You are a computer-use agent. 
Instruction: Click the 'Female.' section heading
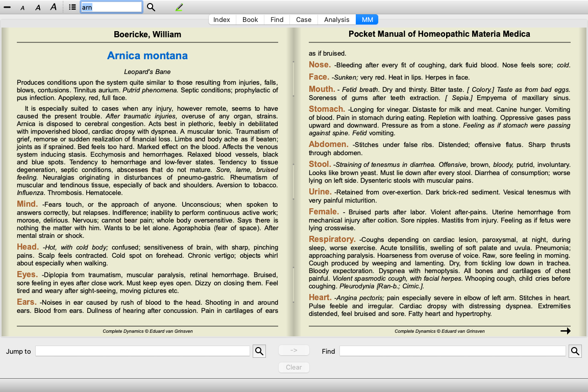(x=324, y=211)
